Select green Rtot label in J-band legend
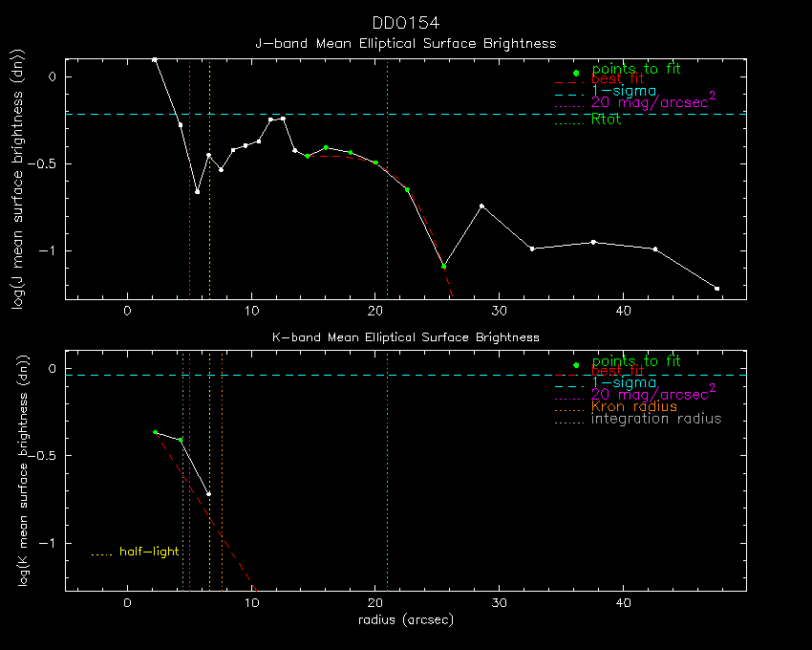 point(606,119)
